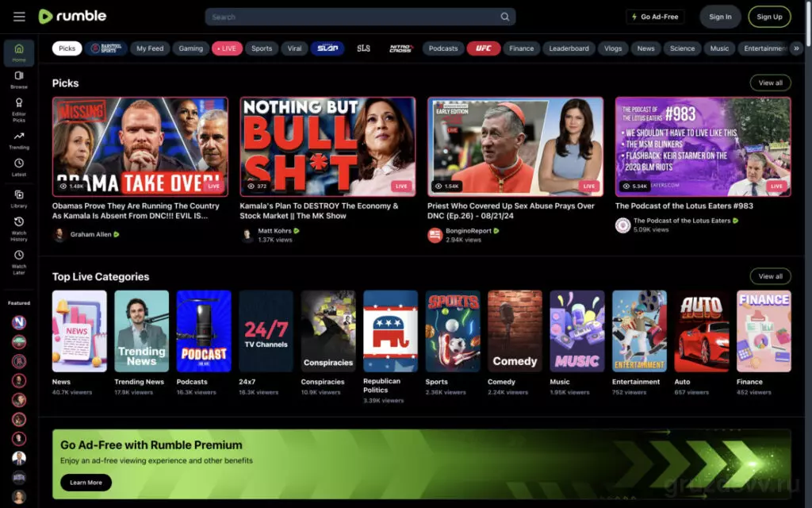Click the search magnifier icon
This screenshot has width=812, height=508.
click(504, 17)
